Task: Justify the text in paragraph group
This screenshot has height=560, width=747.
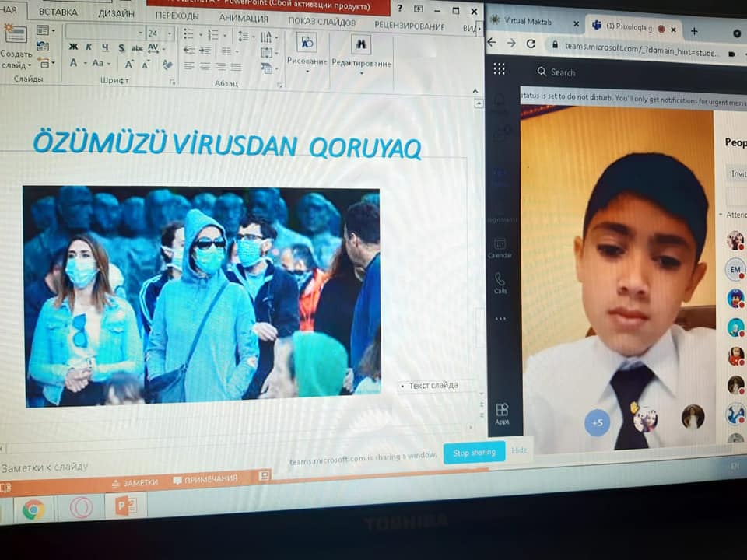Action: (x=237, y=67)
